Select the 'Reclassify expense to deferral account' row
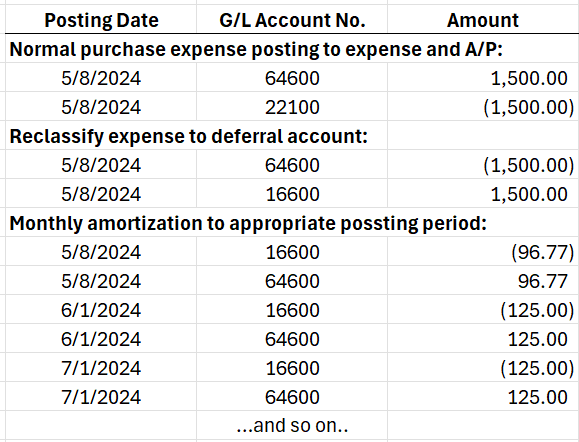Viewport: 579px width, 442px height. pos(292,136)
